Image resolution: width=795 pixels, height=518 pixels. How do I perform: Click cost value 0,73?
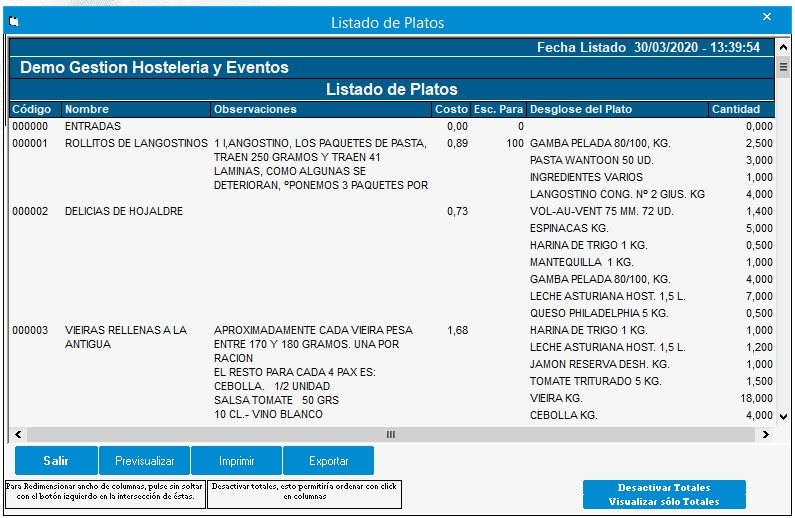(x=457, y=211)
